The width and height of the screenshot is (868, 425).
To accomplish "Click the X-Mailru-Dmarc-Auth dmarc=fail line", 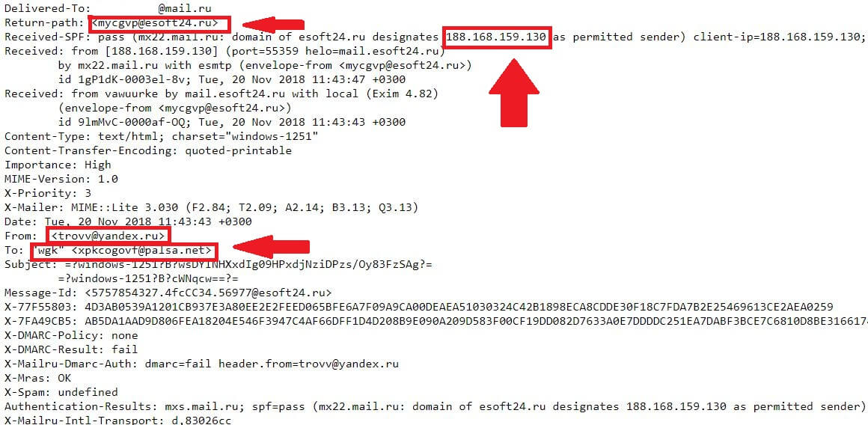I will pos(201,364).
